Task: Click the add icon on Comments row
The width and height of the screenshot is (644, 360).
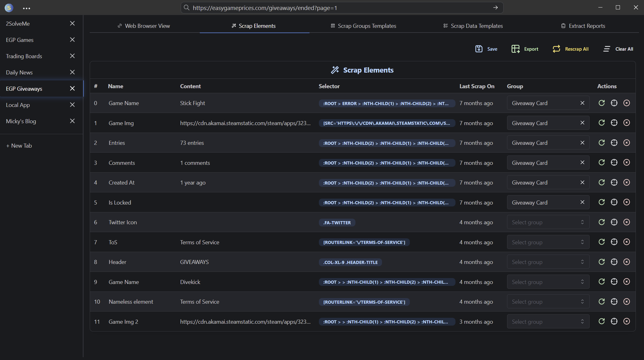Action: 614,163
